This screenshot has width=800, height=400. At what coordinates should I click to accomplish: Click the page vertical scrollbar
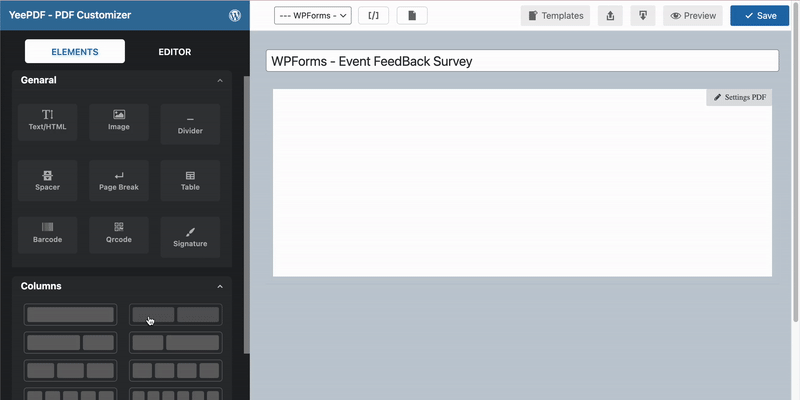pyautogui.click(x=796, y=163)
